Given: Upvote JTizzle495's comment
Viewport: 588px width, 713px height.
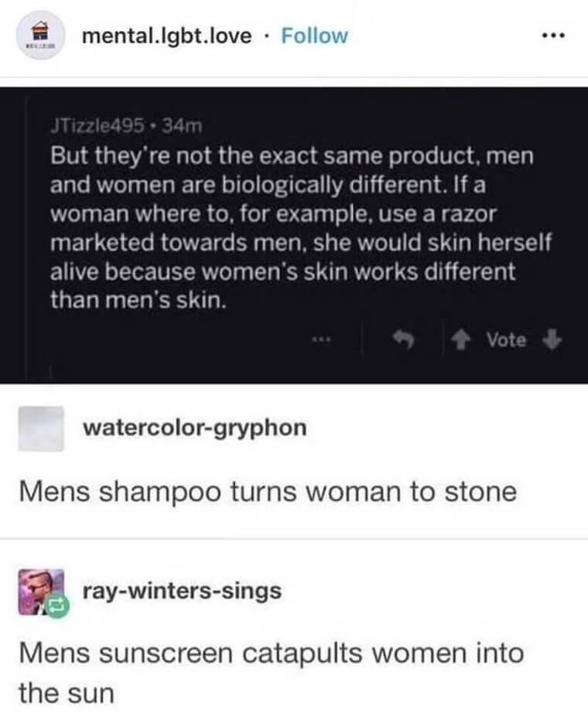Looking at the screenshot, I should tap(461, 339).
